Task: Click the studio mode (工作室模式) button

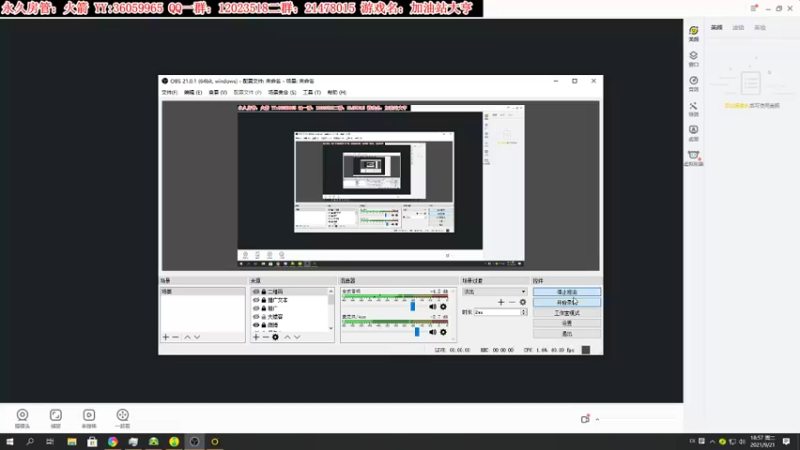Action: pos(567,313)
